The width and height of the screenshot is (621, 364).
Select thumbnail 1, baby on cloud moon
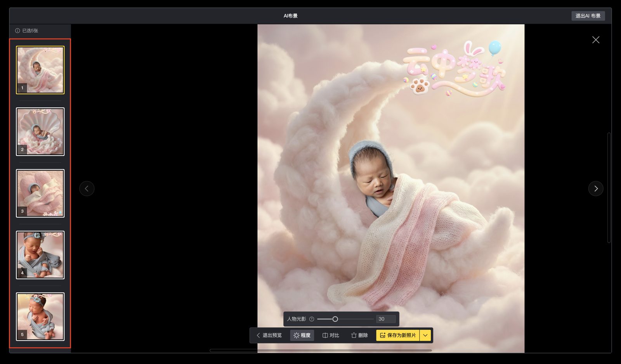click(x=40, y=70)
